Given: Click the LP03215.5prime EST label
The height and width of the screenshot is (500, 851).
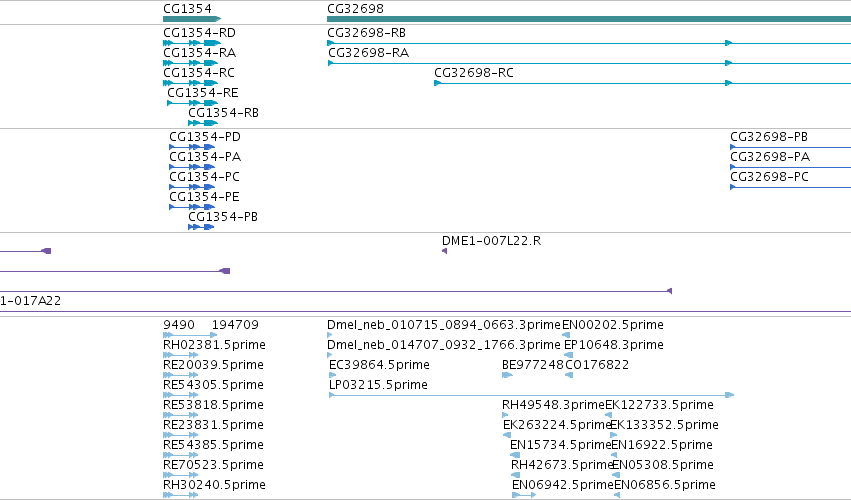Looking at the screenshot, I should 378,385.
